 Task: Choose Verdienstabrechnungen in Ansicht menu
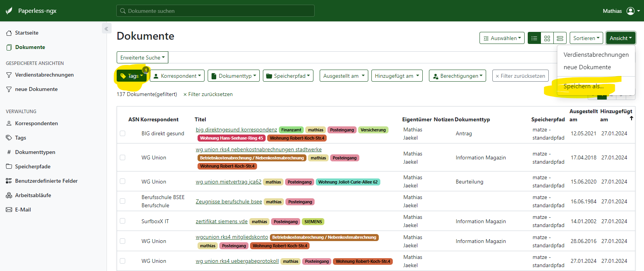tap(596, 55)
